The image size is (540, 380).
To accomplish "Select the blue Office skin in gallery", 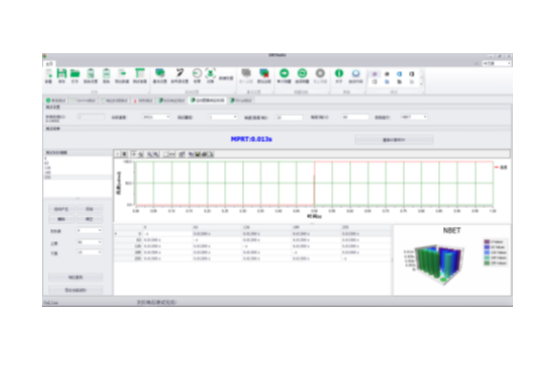I will (399, 74).
